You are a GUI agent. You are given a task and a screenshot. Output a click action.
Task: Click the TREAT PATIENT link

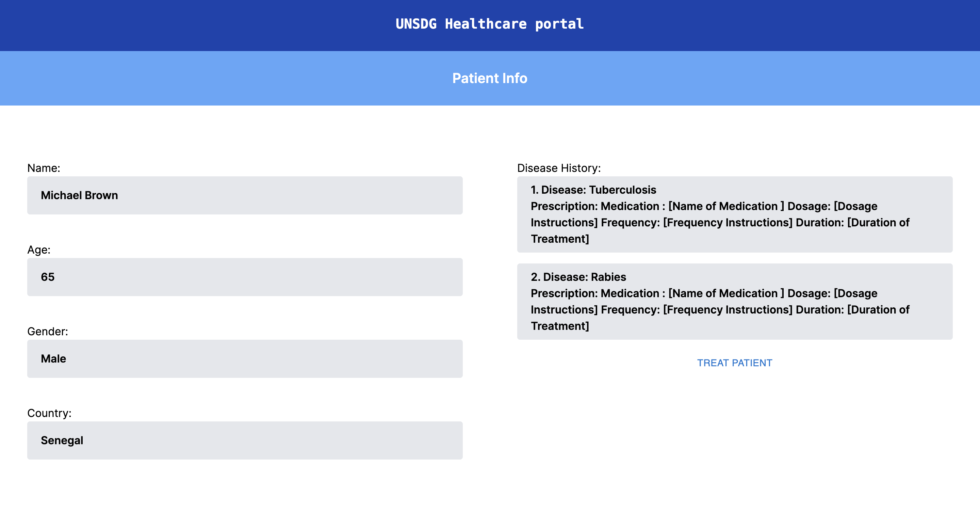click(734, 363)
